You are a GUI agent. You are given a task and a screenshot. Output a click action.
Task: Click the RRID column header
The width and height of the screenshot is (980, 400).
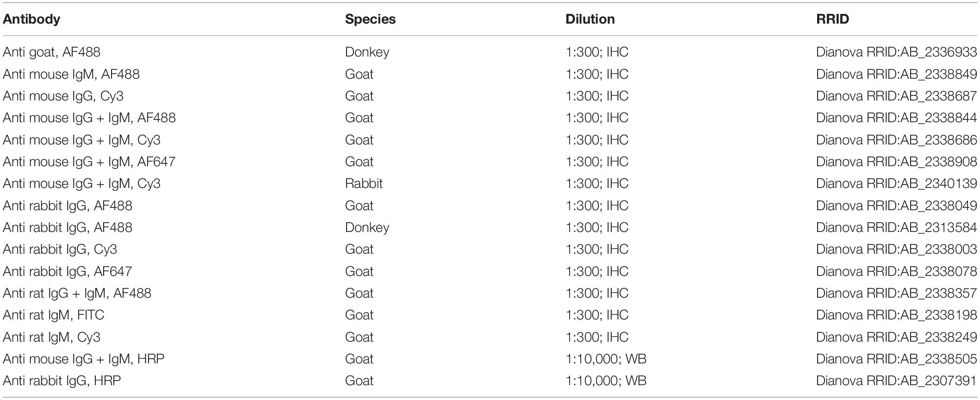coord(832,19)
